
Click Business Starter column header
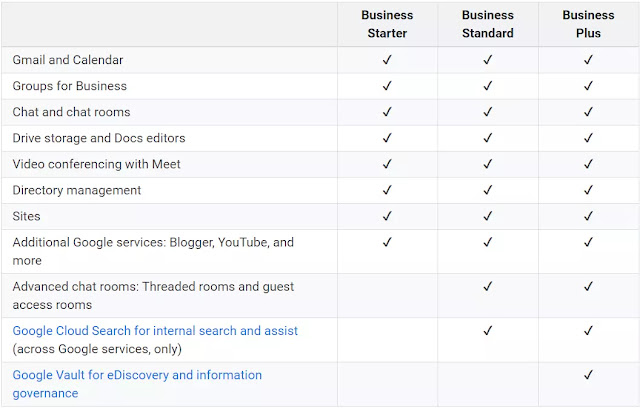click(x=387, y=24)
